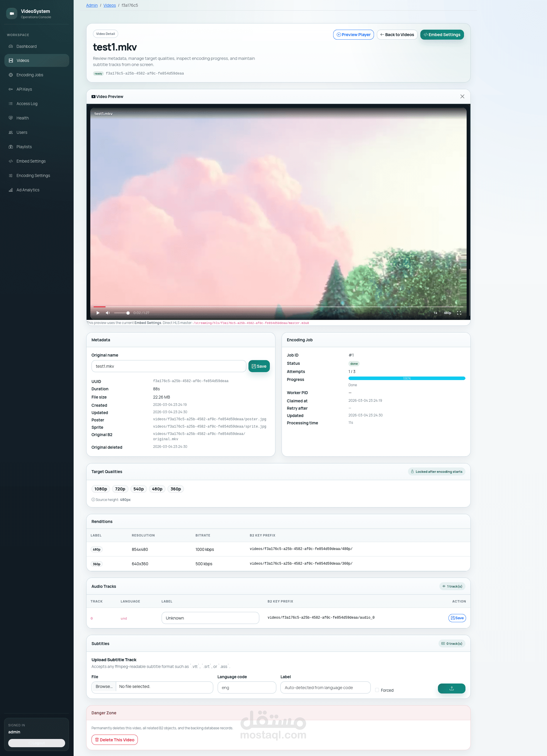Click the 0 track(s) subtitles badge
Image resolution: width=547 pixels, height=756 pixels.
(x=452, y=644)
